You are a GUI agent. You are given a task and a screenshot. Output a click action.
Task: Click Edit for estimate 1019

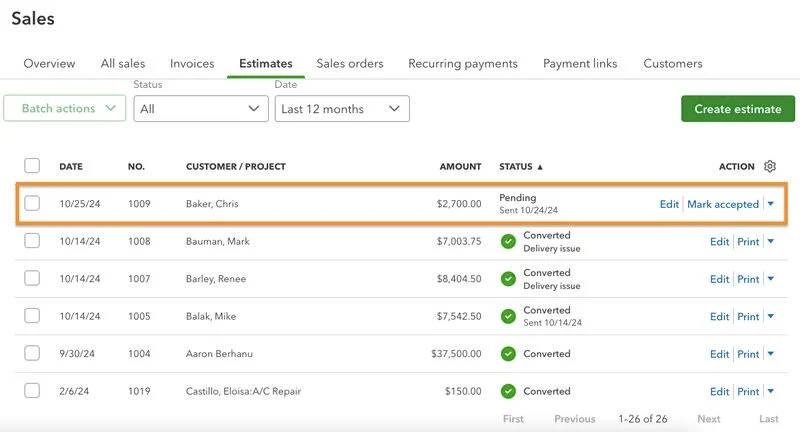(x=719, y=392)
